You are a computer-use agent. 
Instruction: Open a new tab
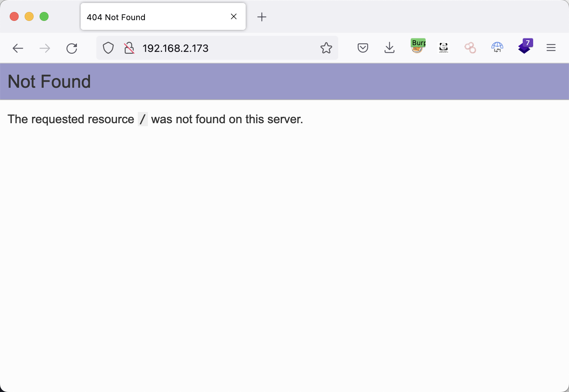point(262,17)
